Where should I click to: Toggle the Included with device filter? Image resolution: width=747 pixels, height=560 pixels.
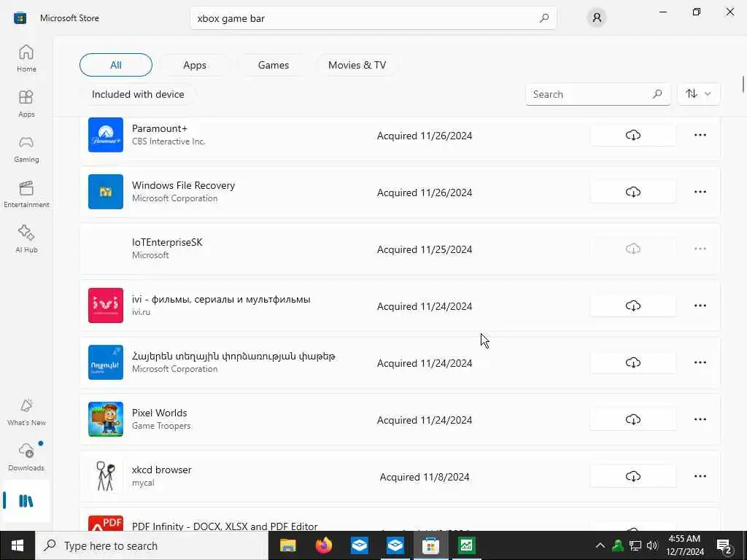coord(138,94)
